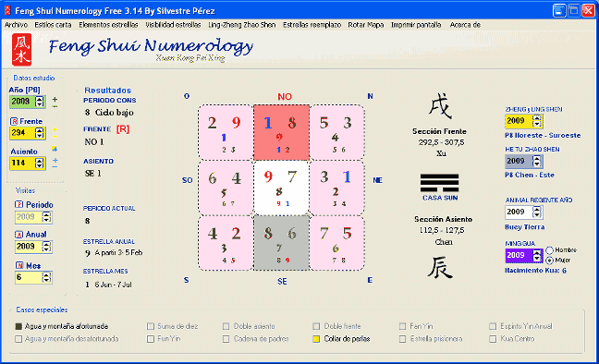Enable the Doble frente checkbox

316,326
